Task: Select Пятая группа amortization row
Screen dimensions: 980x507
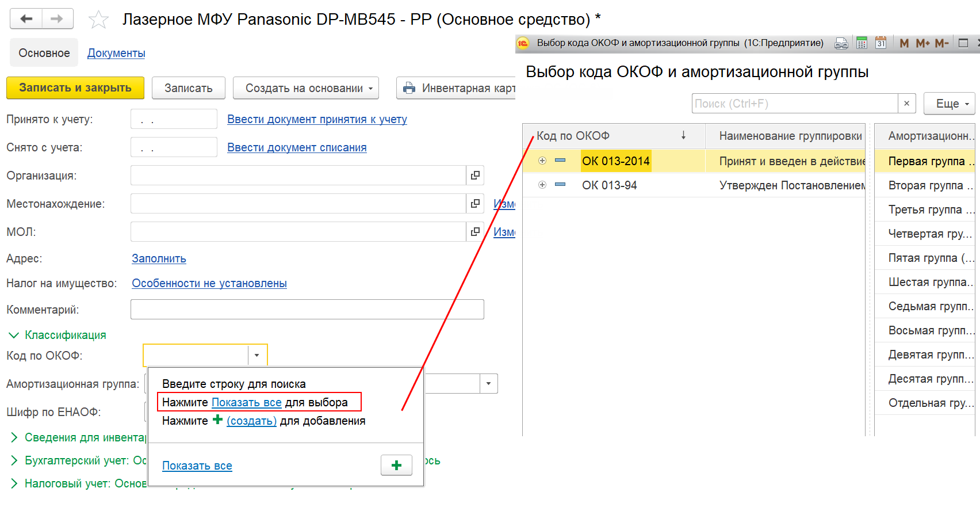Action: pos(925,258)
